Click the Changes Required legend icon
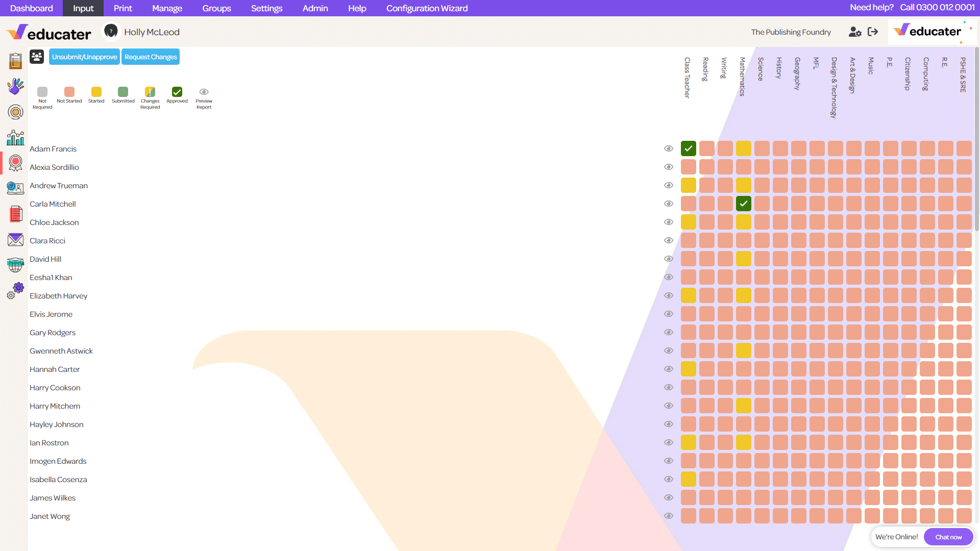Viewport: 980px width, 551px height. [x=150, y=92]
